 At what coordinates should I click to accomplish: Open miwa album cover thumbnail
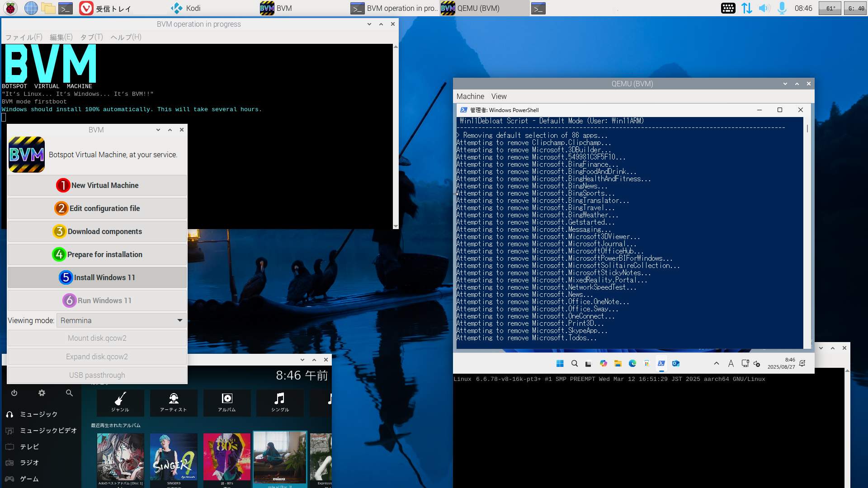280,457
